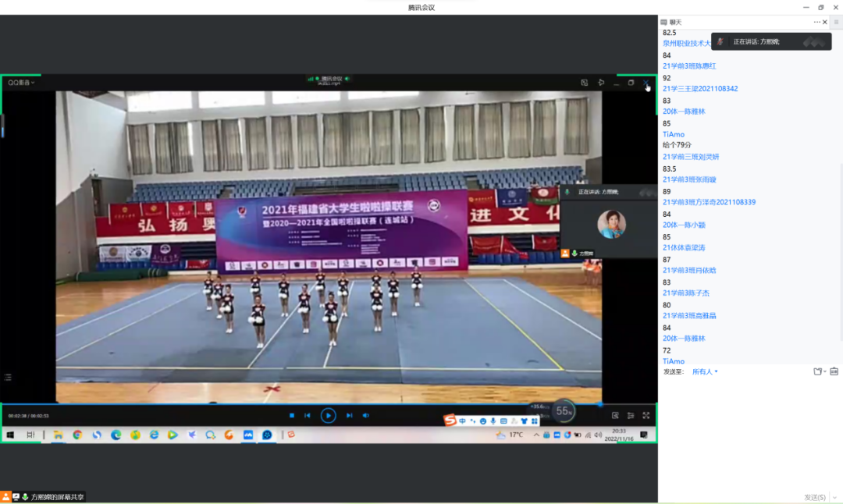Viewport: 843px width, 504px height.
Task: Click the stop button in player controls
Action: click(x=292, y=416)
